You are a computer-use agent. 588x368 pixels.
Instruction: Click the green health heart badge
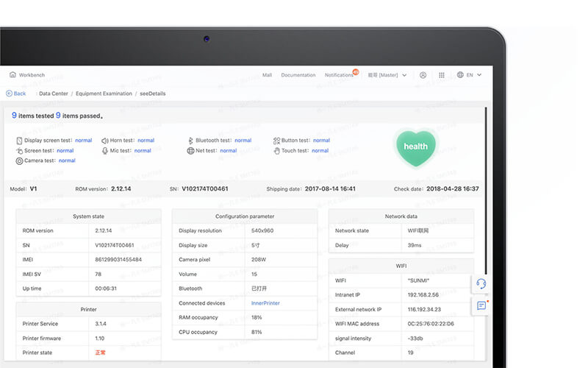coord(415,146)
